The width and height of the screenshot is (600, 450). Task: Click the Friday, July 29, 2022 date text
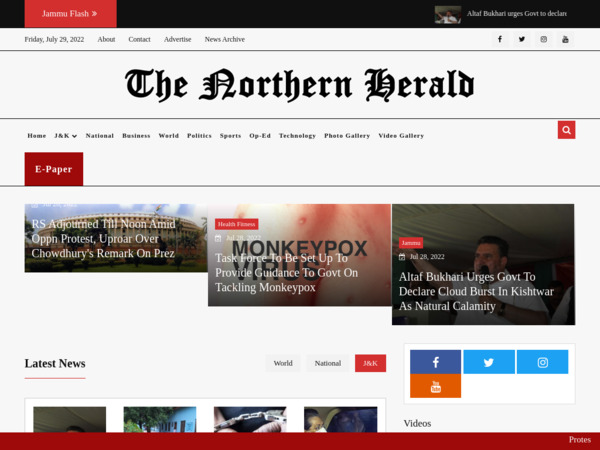(x=54, y=39)
